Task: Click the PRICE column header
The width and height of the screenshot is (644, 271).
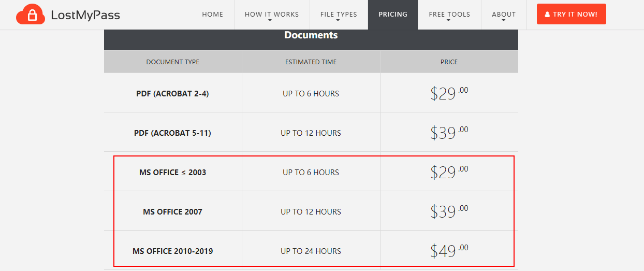Action: click(449, 62)
